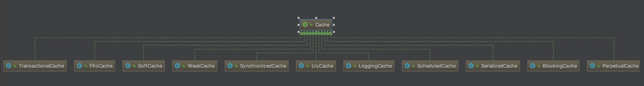Click the interface icon on Cache node
This screenshot has height=86, width=644.
(305, 25)
